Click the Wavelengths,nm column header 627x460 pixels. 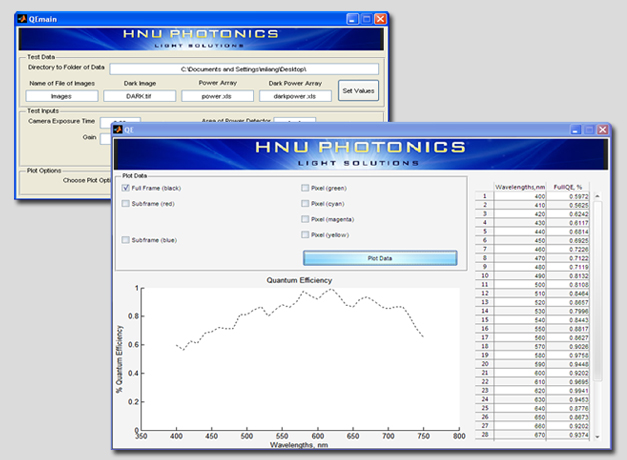tap(520, 187)
